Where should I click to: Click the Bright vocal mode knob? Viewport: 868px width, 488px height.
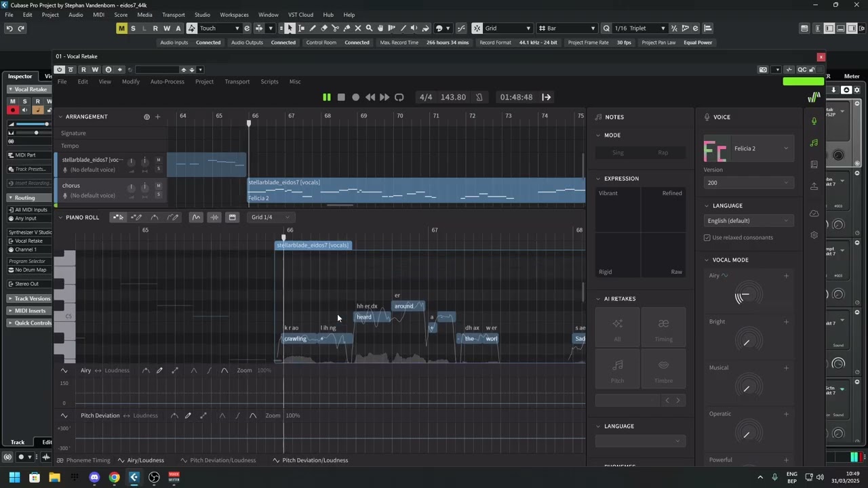tap(748, 342)
